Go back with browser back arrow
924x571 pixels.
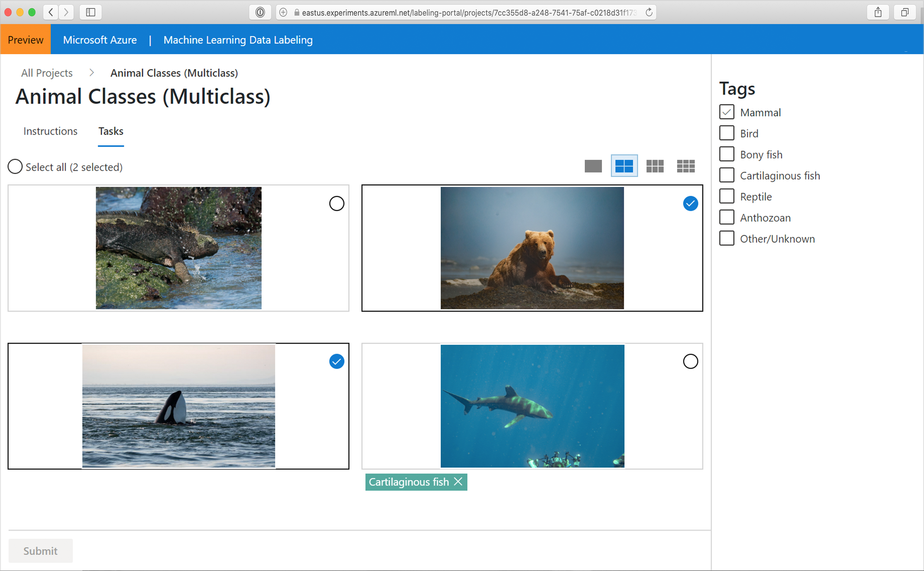[x=50, y=12]
